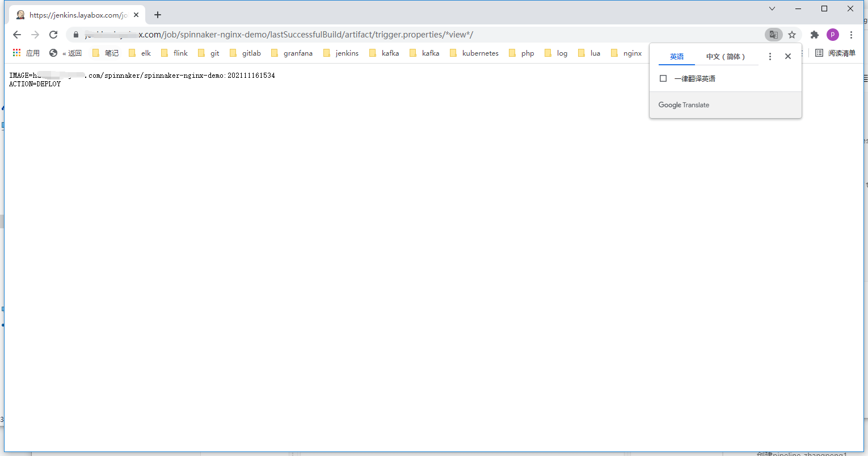Open the « 返回 bookmark

(65, 53)
